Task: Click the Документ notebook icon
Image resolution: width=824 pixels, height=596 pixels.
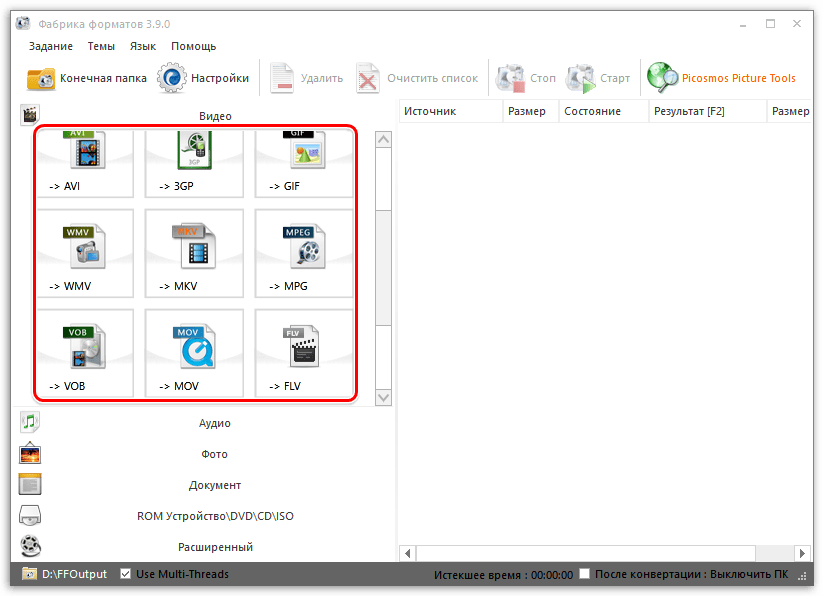Action: 30,485
